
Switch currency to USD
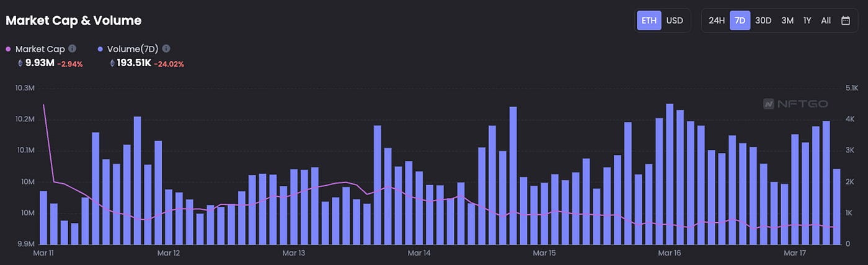pos(675,20)
